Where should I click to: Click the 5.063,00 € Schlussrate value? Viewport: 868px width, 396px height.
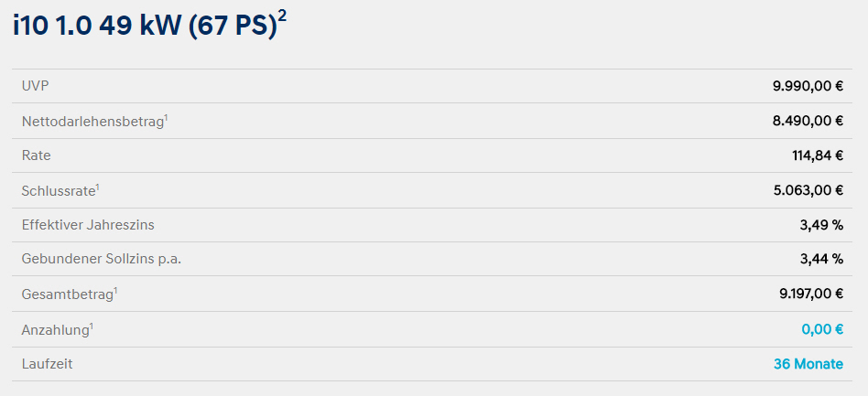coord(808,191)
